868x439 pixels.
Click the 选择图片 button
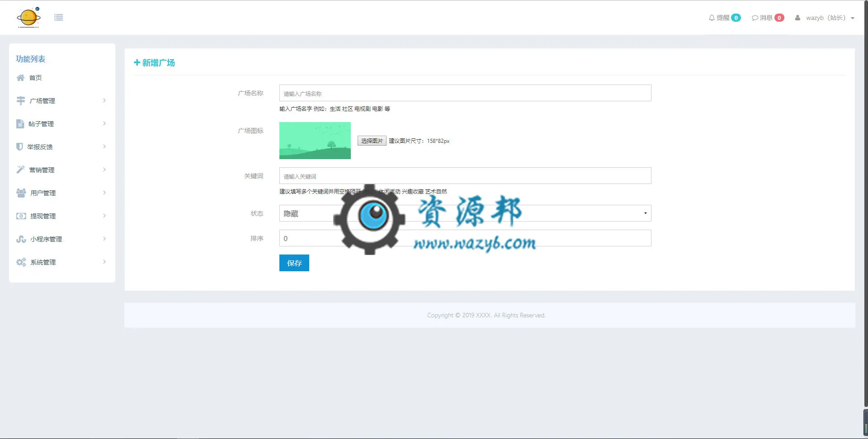[372, 141]
